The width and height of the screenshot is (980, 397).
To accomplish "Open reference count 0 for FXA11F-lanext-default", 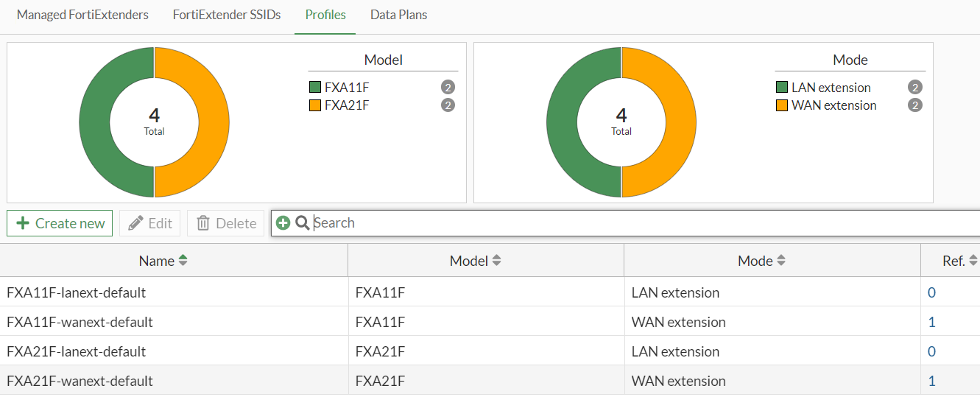I will 931,292.
